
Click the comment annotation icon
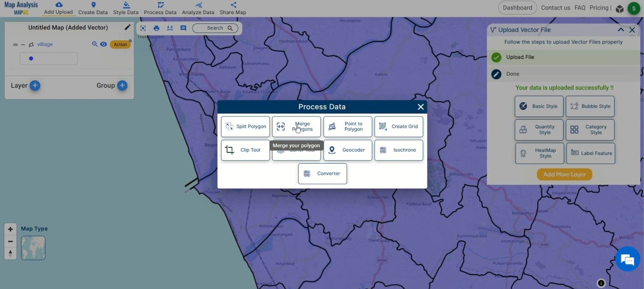click(183, 28)
